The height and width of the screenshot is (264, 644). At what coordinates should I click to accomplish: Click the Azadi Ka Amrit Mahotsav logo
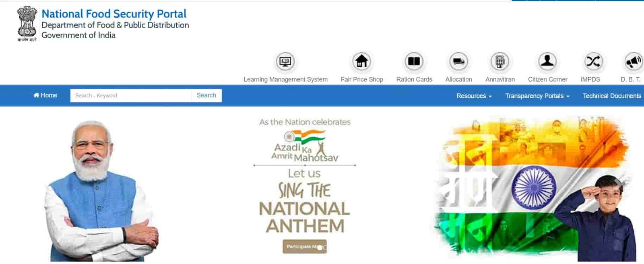pos(305,146)
